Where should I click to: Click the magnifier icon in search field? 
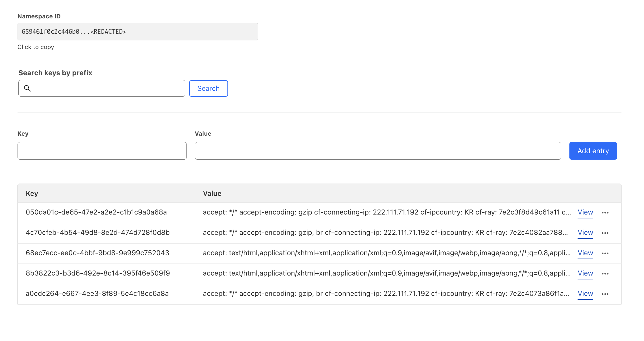tap(27, 88)
